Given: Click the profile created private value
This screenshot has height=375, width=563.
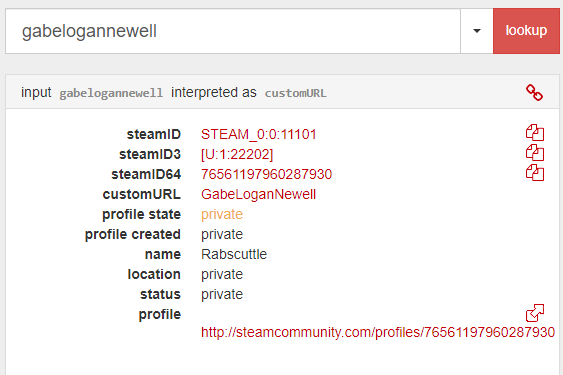Looking at the screenshot, I should click(222, 235).
